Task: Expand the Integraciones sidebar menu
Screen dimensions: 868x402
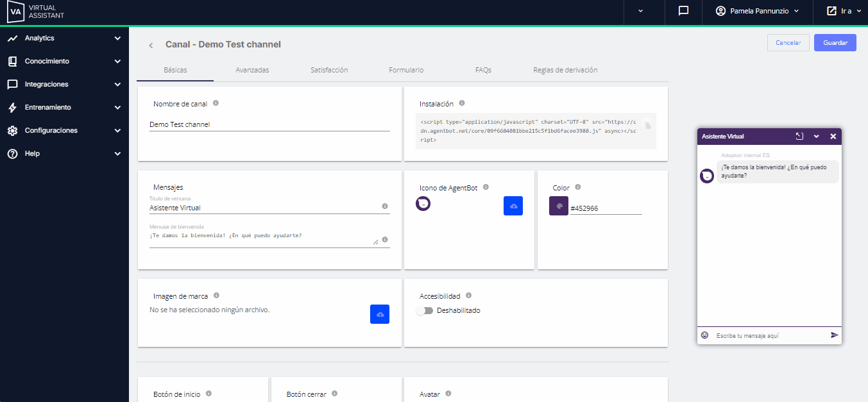Action: [x=117, y=85]
